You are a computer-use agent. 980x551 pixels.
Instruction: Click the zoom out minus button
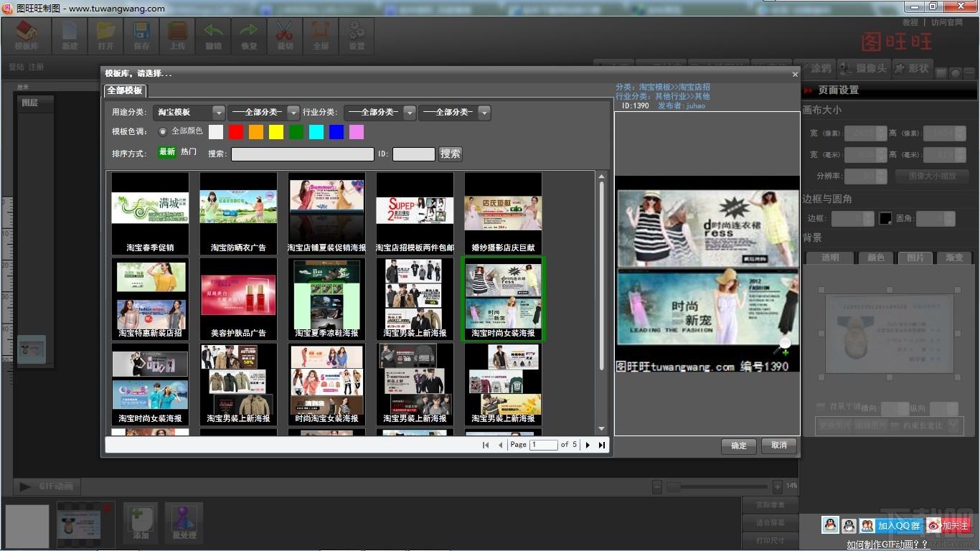click(657, 486)
